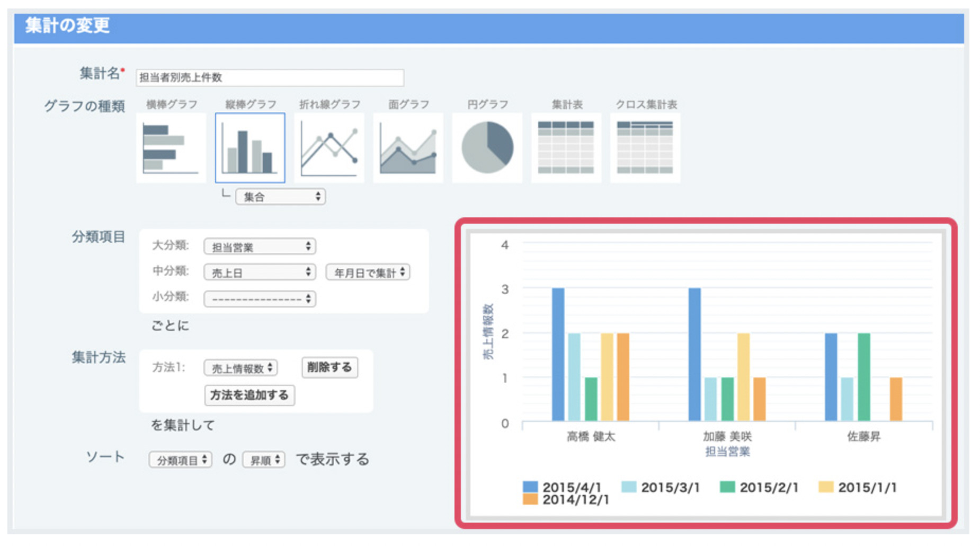This screenshot has height=546, width=980.
Task: Open the sort target 分類項目 dropdown
Action: click(x=181, y=460)
